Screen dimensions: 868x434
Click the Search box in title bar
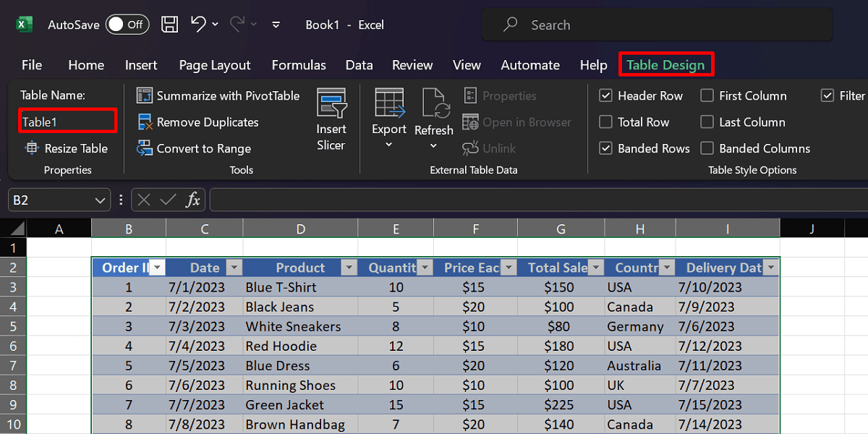pos(657,25)
